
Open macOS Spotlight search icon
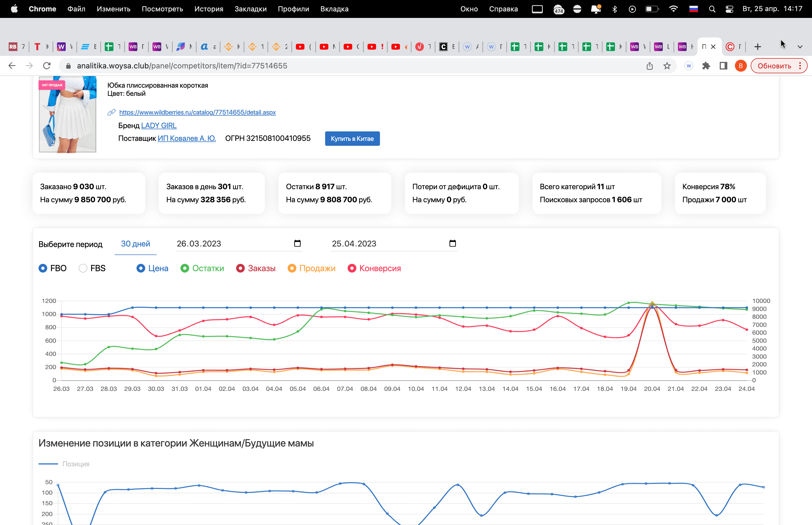(x=712, y=9)
